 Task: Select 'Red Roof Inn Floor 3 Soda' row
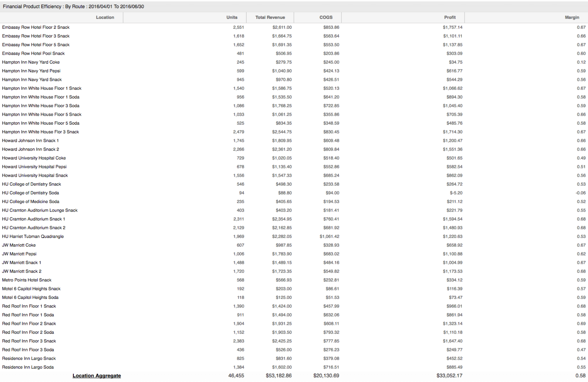point(294,350)
